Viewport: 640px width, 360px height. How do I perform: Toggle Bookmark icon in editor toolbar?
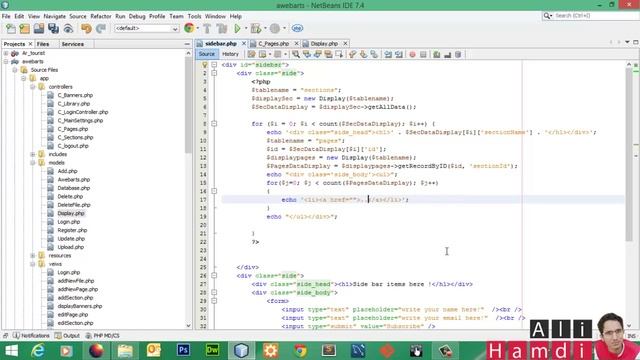(374, 54)
